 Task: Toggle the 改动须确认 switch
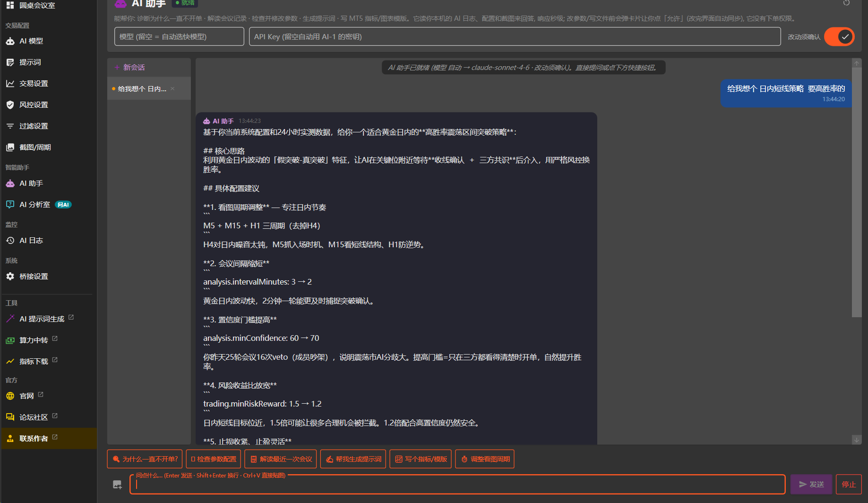(x=839, y=37)
